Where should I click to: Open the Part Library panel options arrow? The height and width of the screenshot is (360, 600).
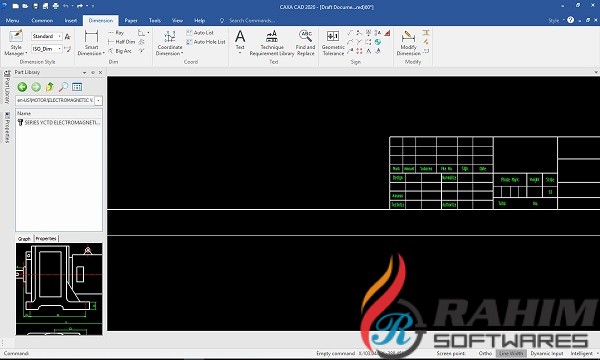point(84,72)
